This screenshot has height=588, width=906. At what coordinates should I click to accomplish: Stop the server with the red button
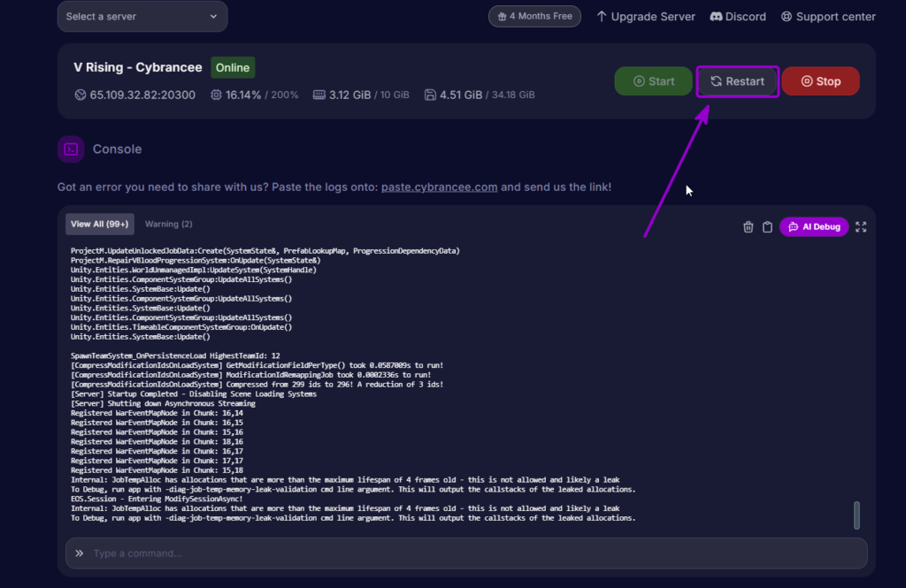point(820,81)
